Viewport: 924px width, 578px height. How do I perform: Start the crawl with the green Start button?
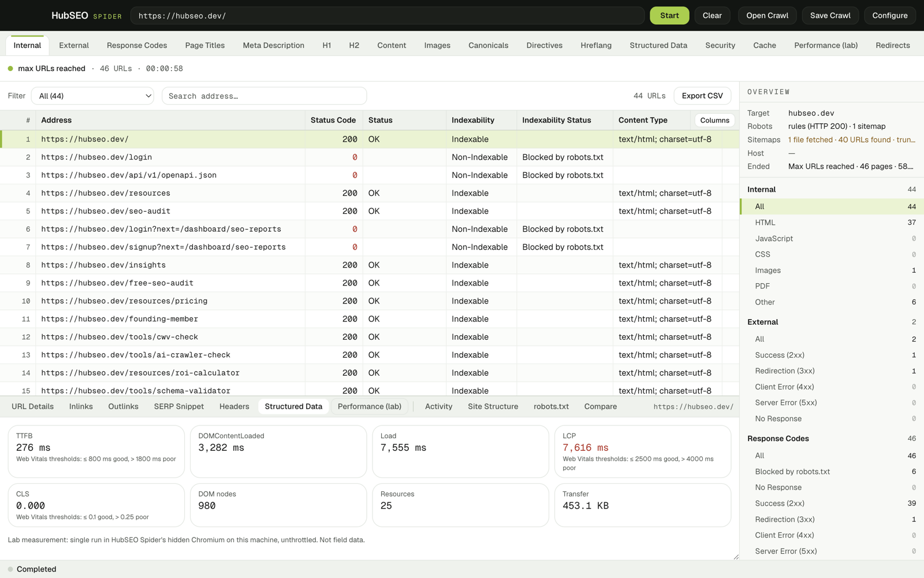669,16
